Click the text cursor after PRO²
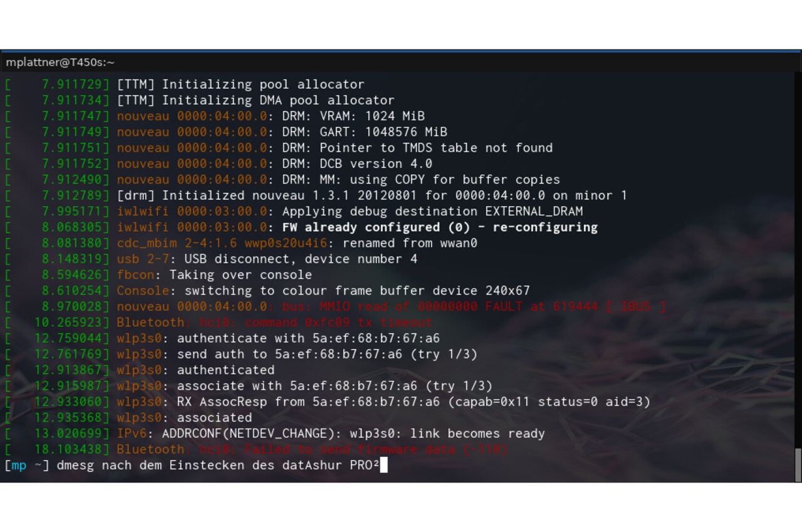The width and height of the screenshot is (802, 532). [384, 465]
